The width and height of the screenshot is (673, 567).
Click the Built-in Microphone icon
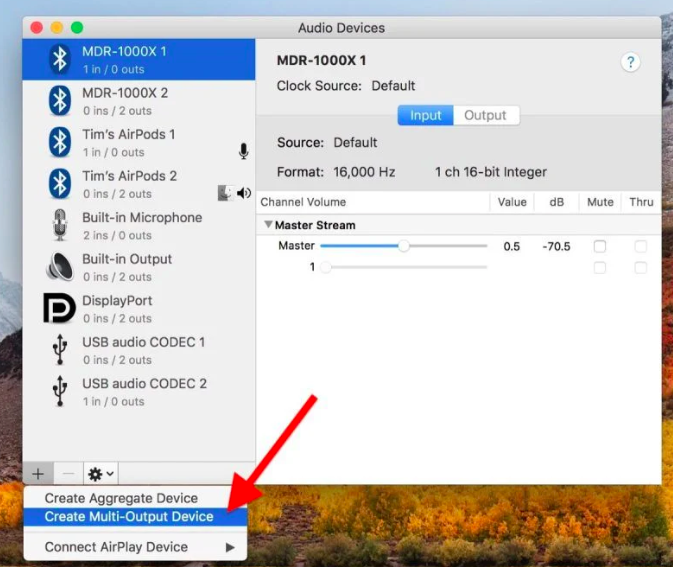60,225
